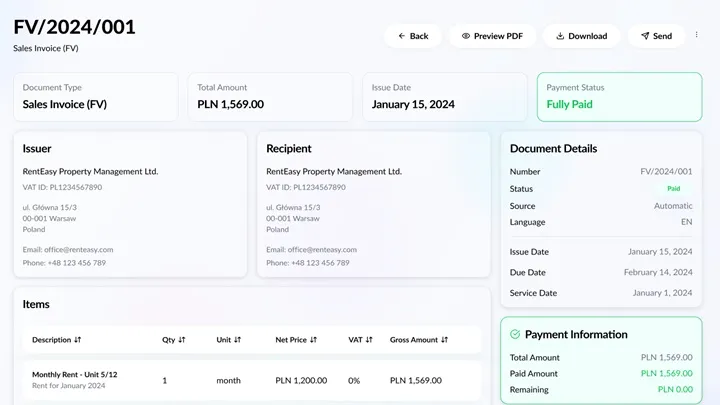Open the three-dot more options menu

(x=697, y=35)
